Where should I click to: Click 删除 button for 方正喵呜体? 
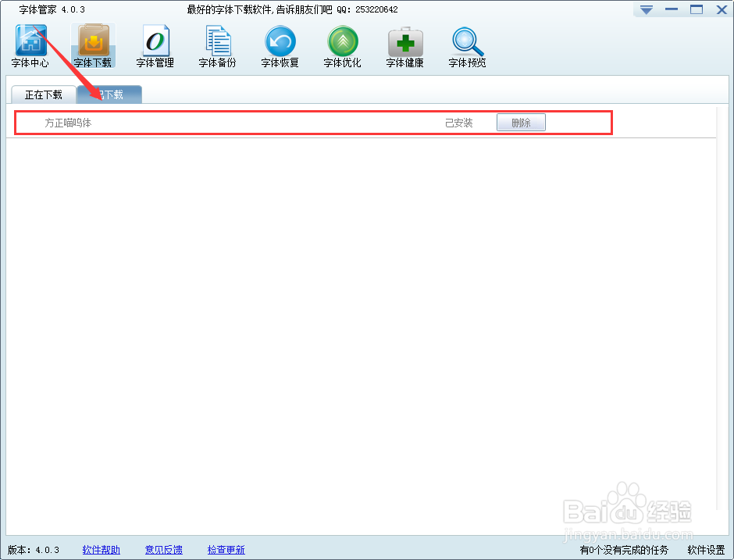[x=521, y=123]
